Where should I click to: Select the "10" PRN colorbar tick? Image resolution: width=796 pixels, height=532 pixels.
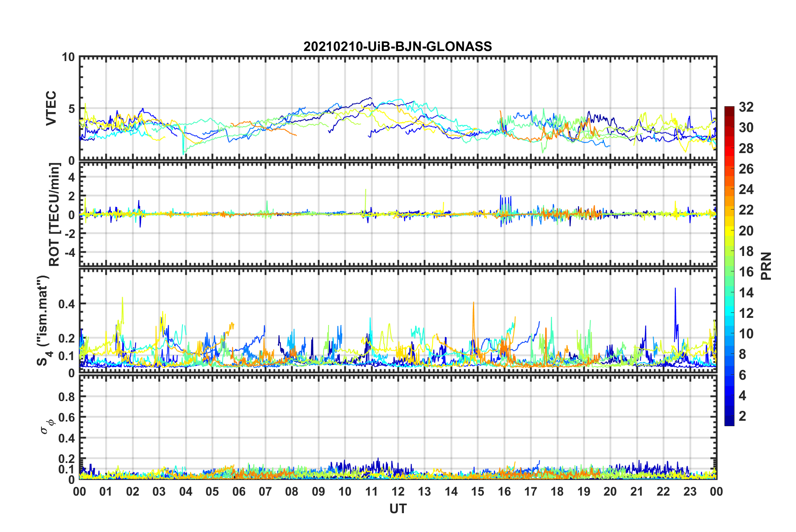coord(746,334)
